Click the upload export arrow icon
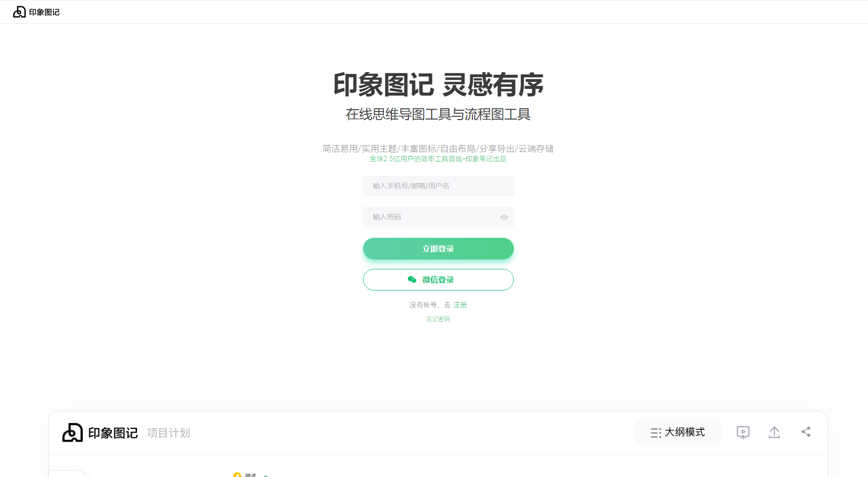Image resolution: width=868 pixels, height=477 pixels. (x=774, y=432)
